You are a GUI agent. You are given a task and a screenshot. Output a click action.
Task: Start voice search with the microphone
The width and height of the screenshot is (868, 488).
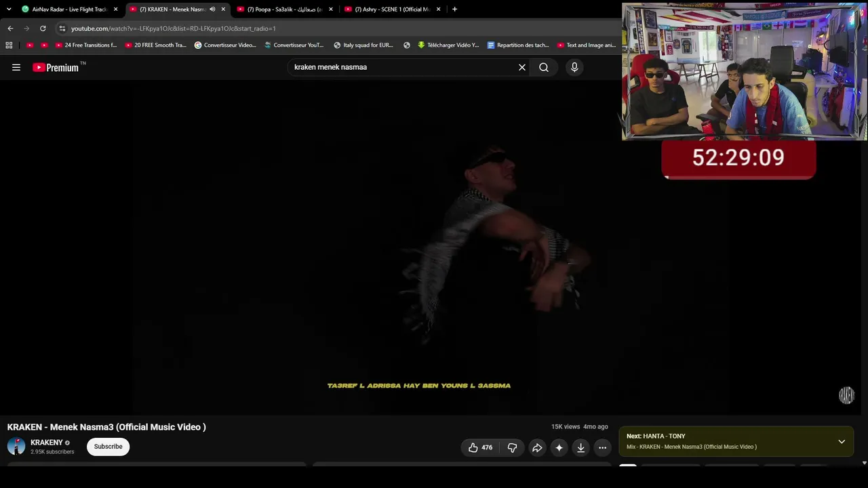(574, 67)
